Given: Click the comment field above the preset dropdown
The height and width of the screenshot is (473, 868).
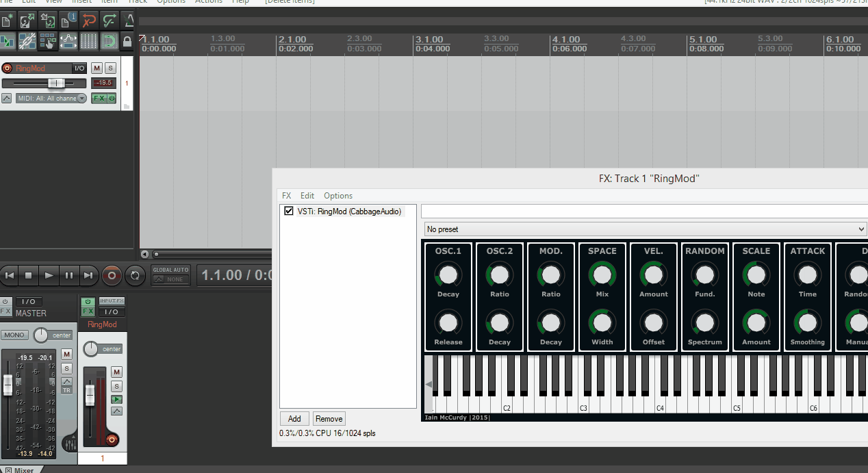Looking at the screenshot, I should (644, 211).
